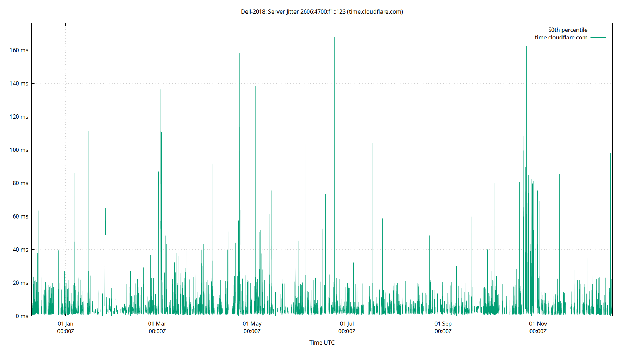Select the 'time.cloudflare.com' legend entry
The height and width of the screenshot is (348, 644).
[560, 37]
